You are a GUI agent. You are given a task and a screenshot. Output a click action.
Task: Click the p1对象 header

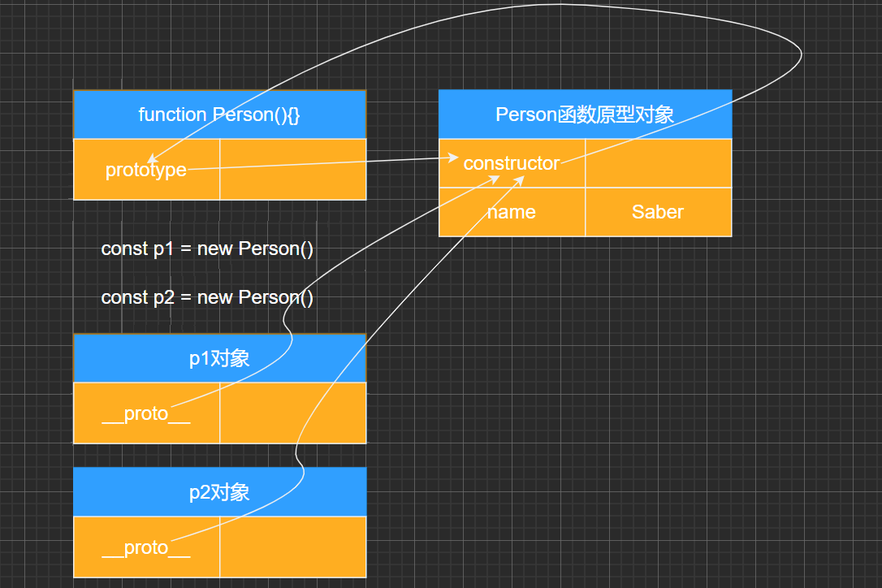tap(219, 357)
